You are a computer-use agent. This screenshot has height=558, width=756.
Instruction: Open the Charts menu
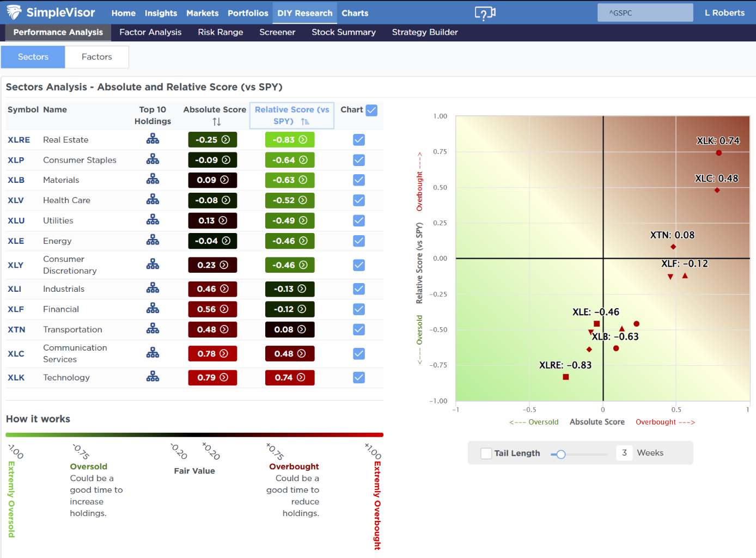355,13
